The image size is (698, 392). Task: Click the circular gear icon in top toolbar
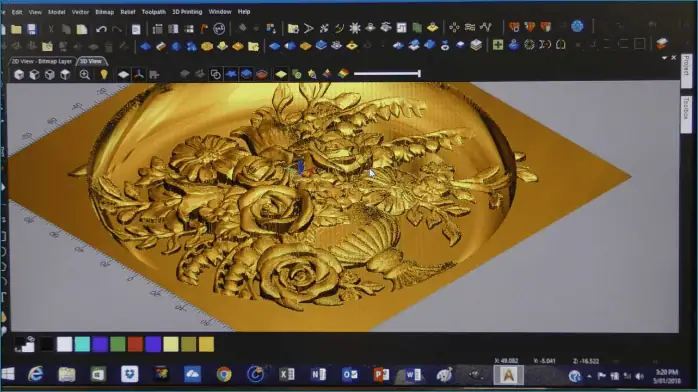(x=219, y=29)
